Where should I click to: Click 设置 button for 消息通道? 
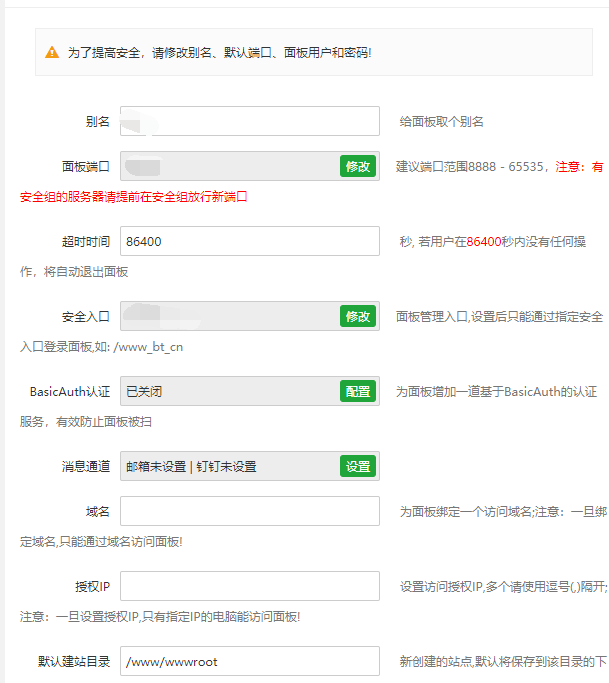pyautogui.click(x=358, y=466)
